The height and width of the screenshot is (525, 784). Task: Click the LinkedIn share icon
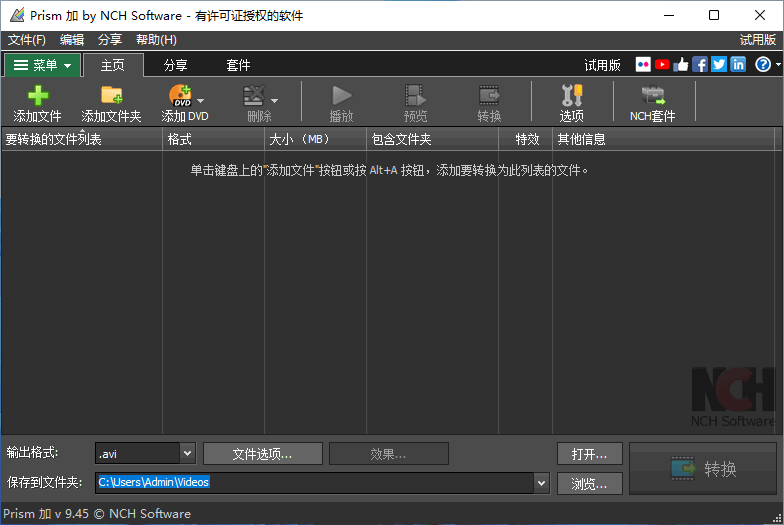(738, 64)
